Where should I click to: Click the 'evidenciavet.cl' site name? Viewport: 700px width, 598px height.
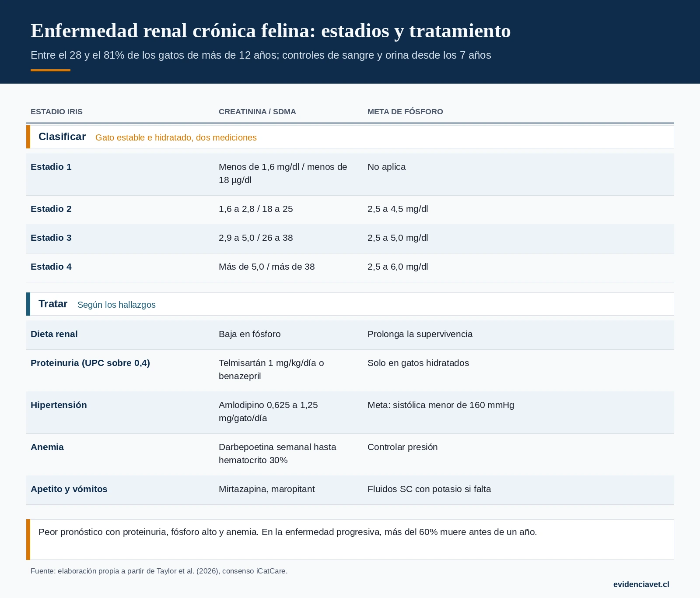coord(641,584)
